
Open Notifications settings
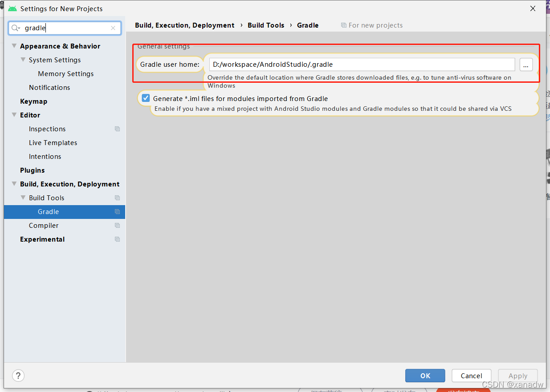[49, 88]
